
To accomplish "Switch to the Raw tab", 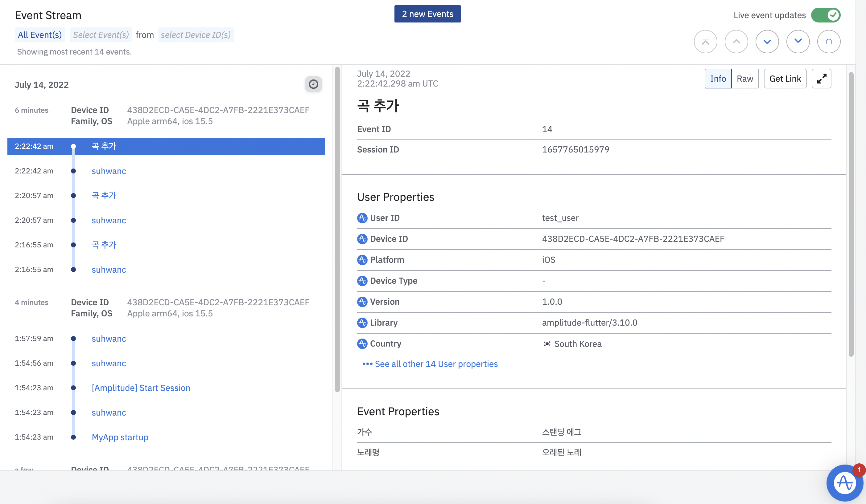I will coord(745,79).
